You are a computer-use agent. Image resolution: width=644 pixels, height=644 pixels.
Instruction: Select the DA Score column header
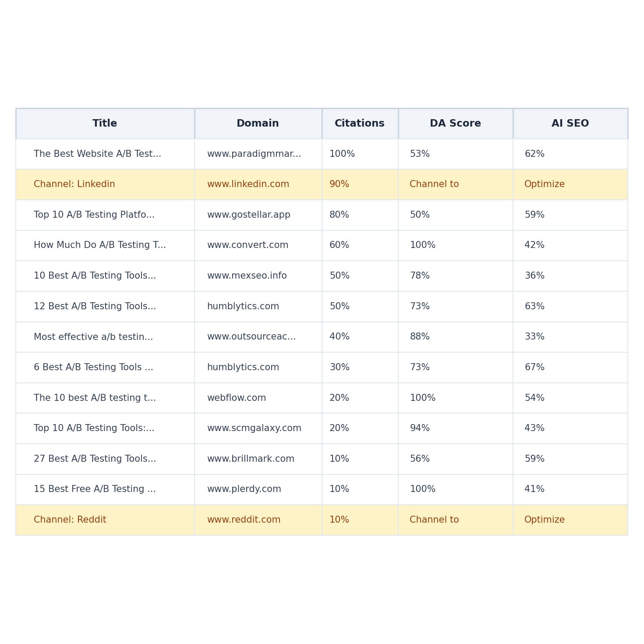(x=455, y=124)
